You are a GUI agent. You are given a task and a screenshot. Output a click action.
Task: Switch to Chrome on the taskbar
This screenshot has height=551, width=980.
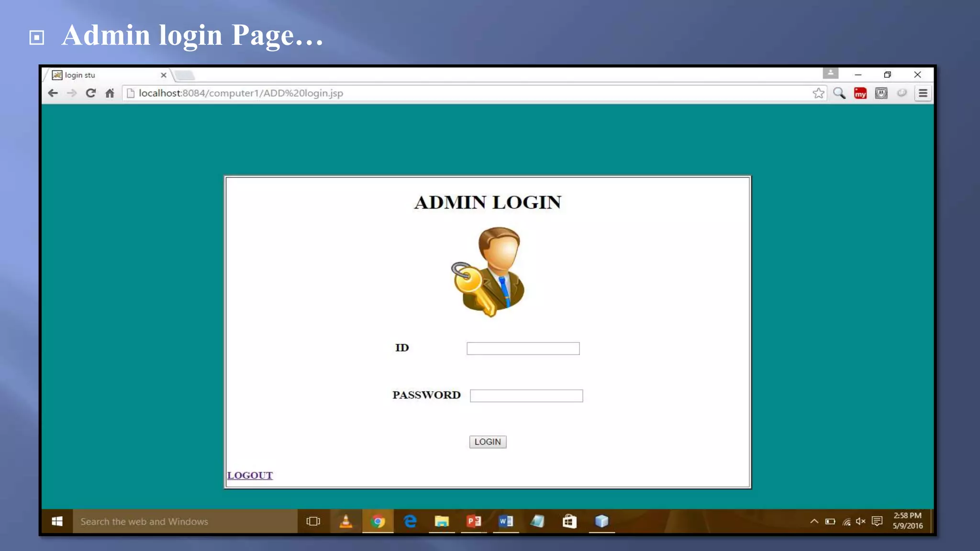coord(378,521)
